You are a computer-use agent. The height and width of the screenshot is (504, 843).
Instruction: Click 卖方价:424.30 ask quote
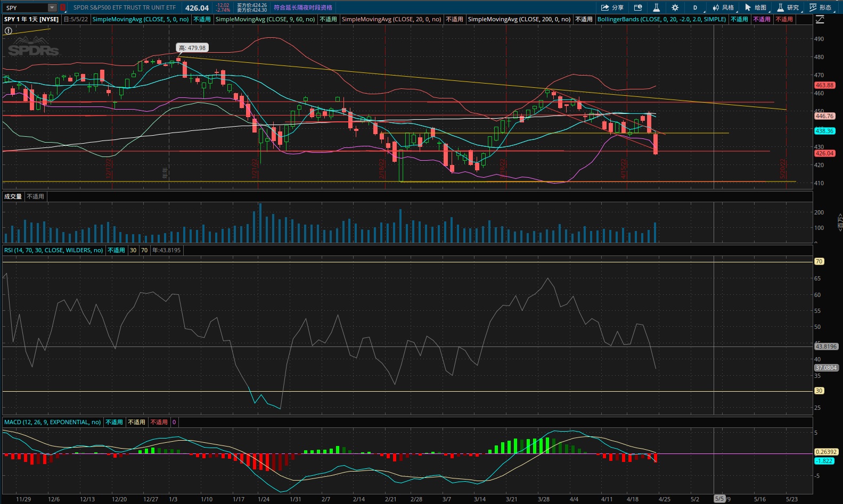[x=252, y=10]
